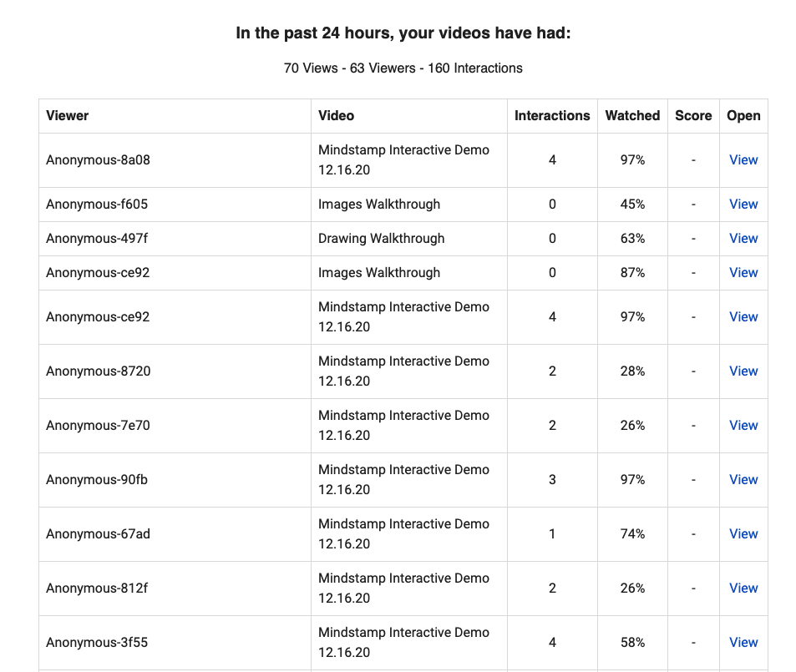Select the Anonymous-f605 viewer name cell
This screenshot has height=672, width=796.
[x=97, y=204]
